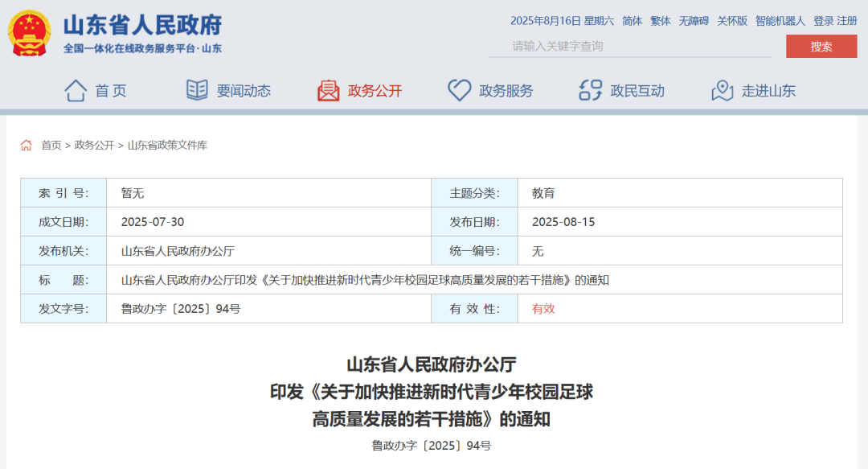The image size is (868, 469).
Task: Click the small breadcrumb home icon
Action: [27, 146]
